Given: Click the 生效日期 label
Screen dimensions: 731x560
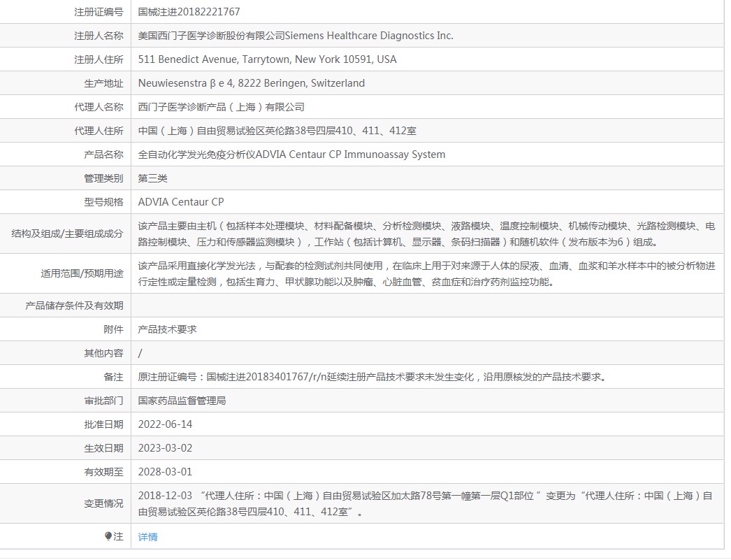Looking at the screenshot, I should coord(103,449).
